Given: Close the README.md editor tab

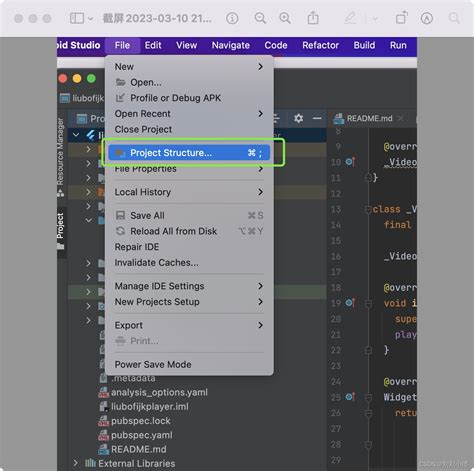Looking at the screenshot, I should coord(401,118).
